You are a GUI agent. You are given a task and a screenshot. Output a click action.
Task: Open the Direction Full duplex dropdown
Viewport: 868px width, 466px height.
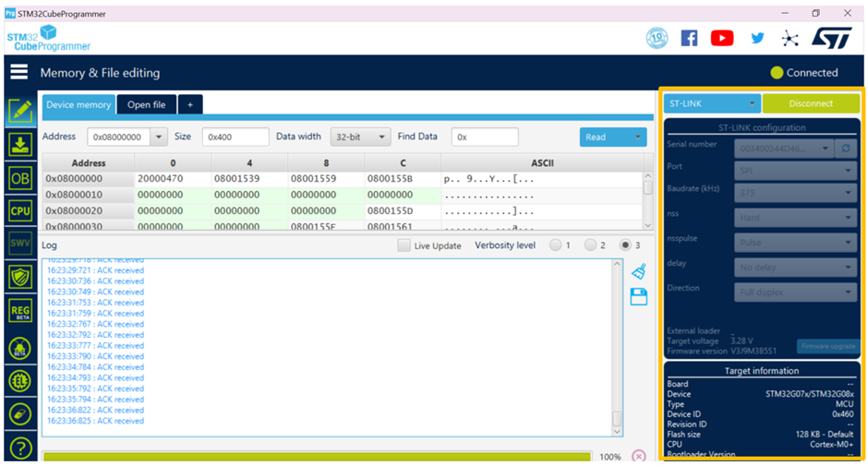pyautogui.click(x=795, y=293)
